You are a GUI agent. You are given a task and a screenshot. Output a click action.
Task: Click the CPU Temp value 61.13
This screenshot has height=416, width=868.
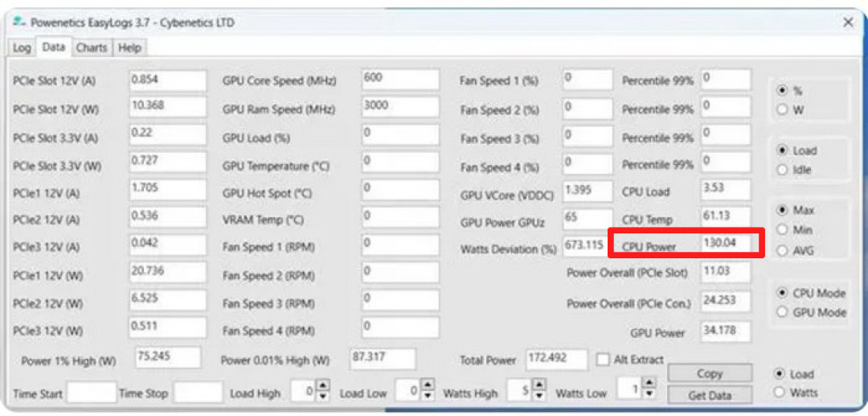[x=726, y=217]
